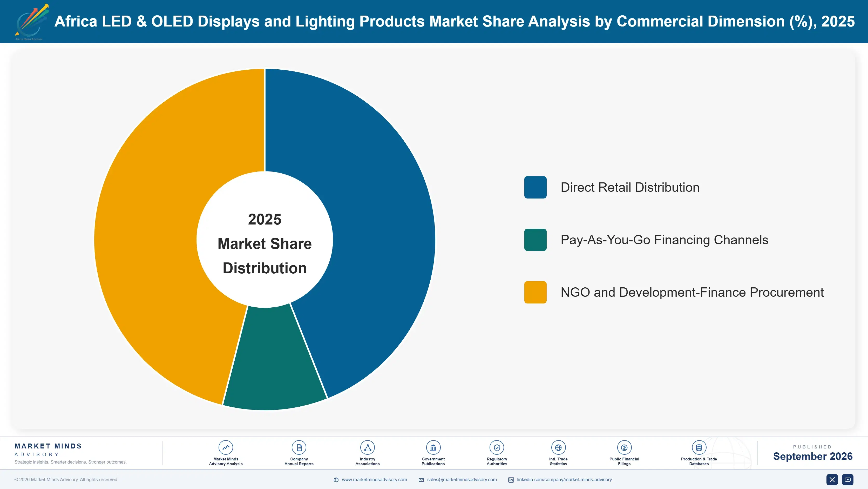Click the Market Minds Advisory logo in header
The image size is (868, 489).
(31, 22)
